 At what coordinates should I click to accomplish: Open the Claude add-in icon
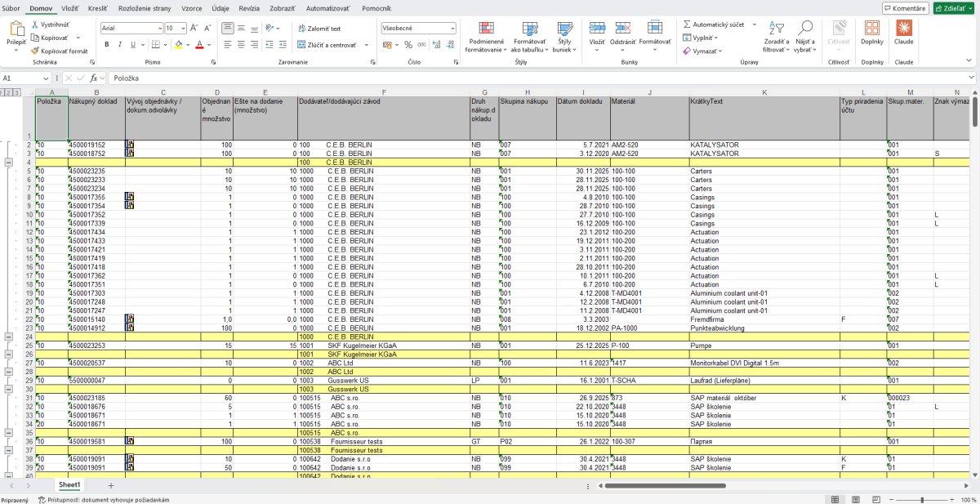pos(904,28)
